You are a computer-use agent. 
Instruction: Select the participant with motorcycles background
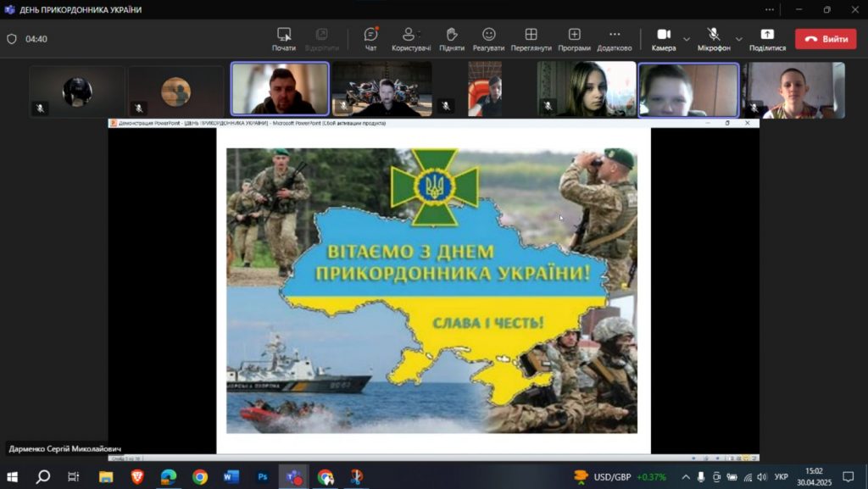point(382,88)
